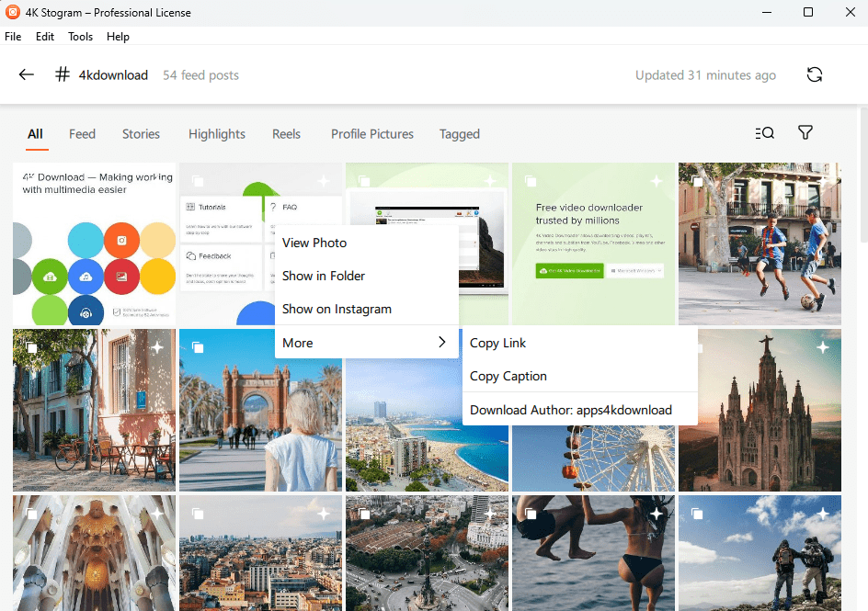Click sparkle icon on the Free video downloader post

[656, 181]
